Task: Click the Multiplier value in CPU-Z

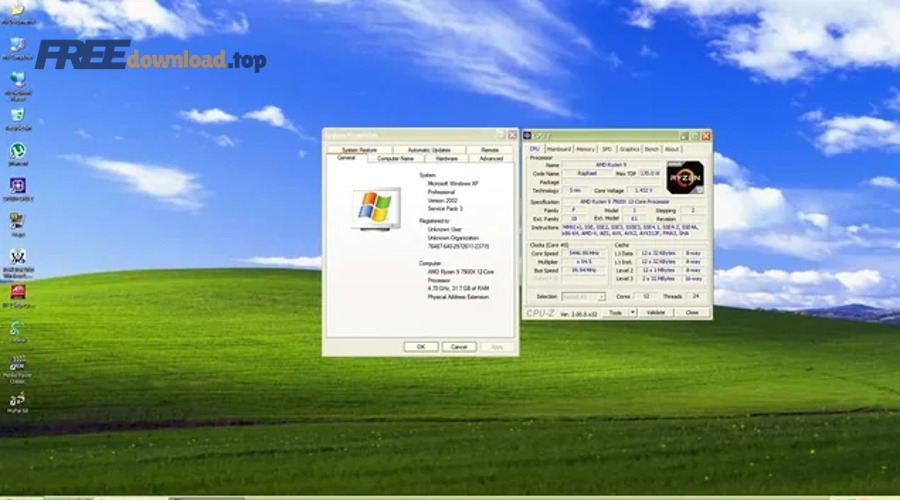Action: point(584,262)
